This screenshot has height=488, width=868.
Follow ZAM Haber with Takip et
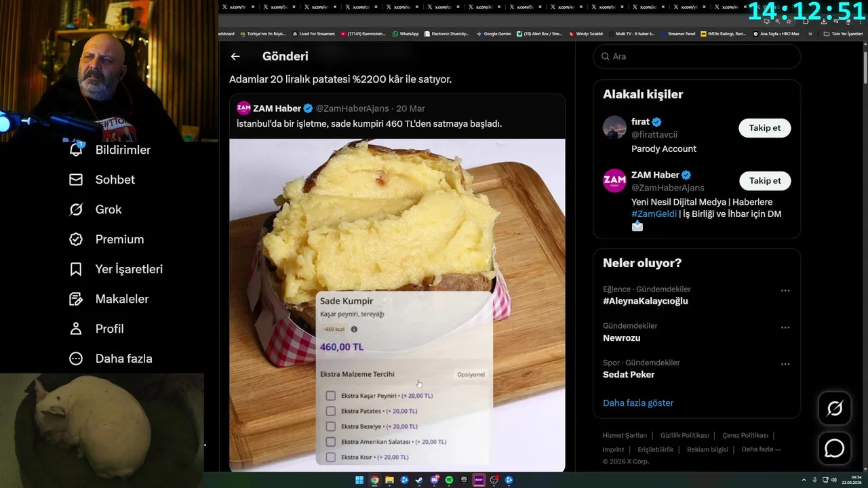coord(765,180)
